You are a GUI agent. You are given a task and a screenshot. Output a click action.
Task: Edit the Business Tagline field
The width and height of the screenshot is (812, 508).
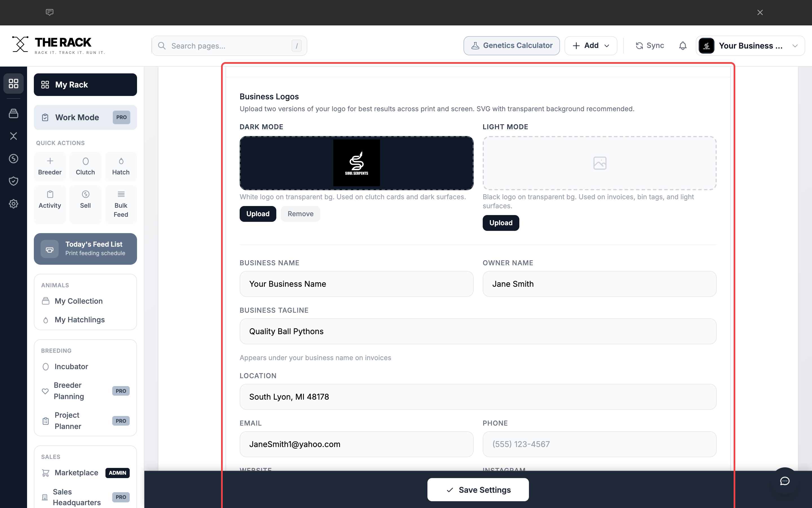(x=478, y=331)
